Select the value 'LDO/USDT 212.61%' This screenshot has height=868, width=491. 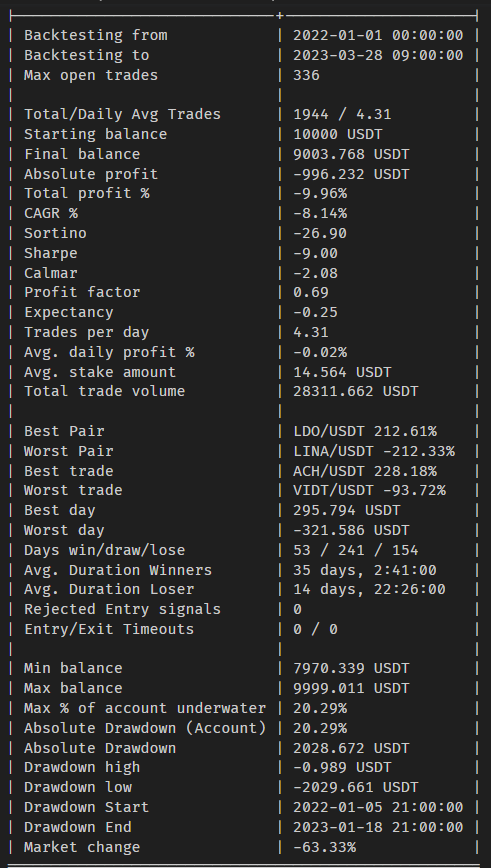365,431
